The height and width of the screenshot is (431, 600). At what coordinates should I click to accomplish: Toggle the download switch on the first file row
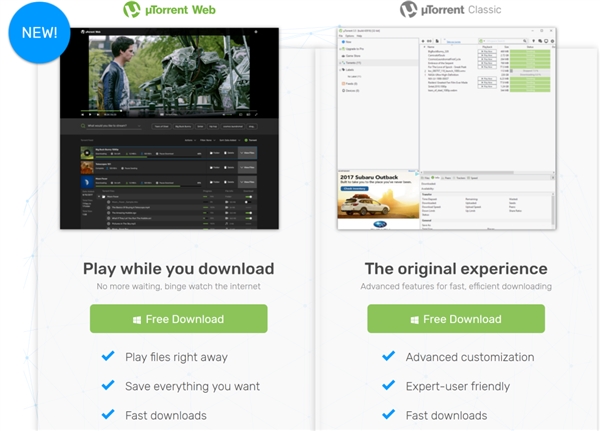(x=248, y=202)
